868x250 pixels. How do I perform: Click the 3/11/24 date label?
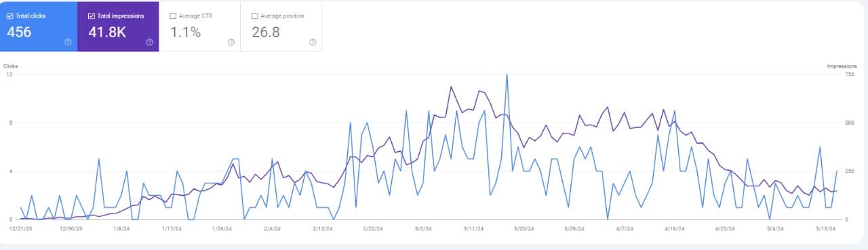(x=473, y=229)
